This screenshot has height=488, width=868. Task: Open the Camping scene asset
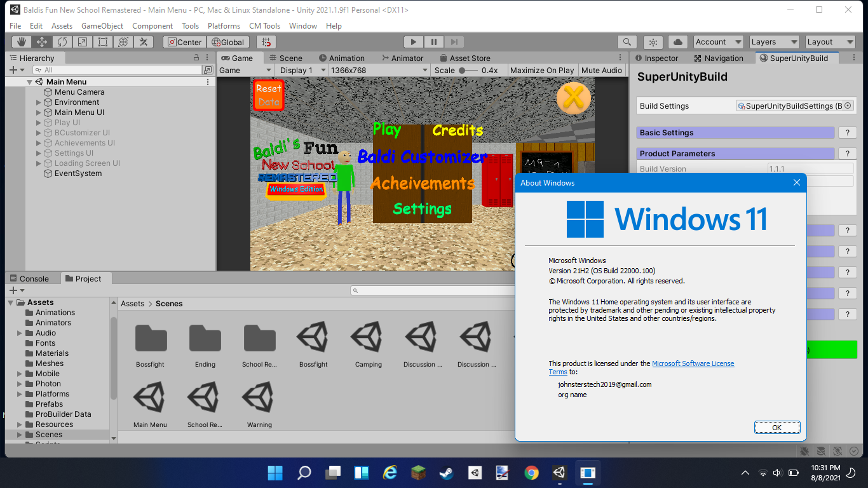(369, 344)
